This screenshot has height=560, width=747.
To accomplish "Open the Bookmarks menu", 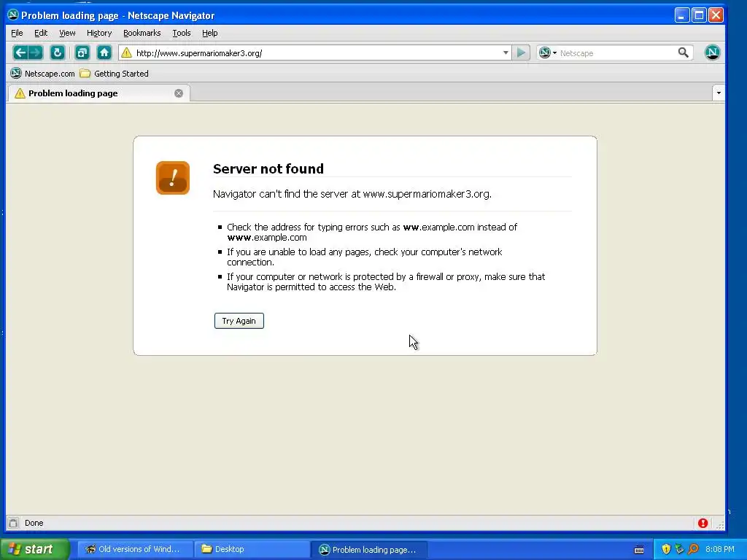I will tap(142, 33).
